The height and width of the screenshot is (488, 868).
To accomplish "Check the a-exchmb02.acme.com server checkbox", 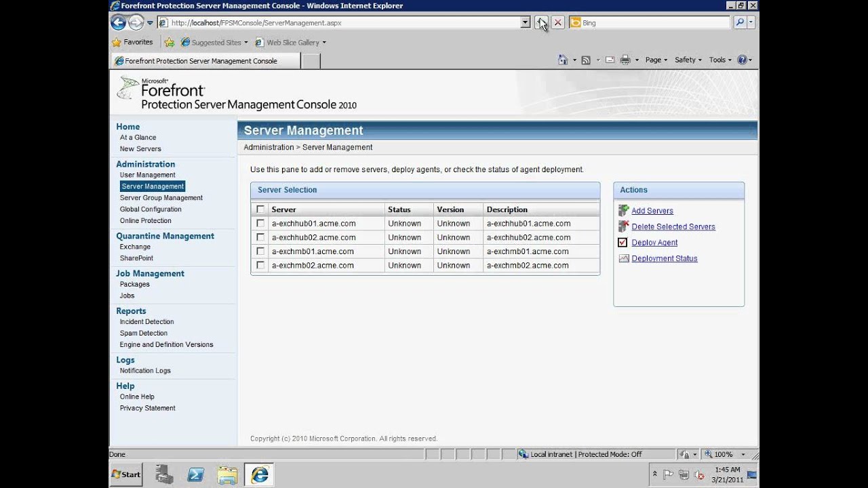I will [260, 265].
